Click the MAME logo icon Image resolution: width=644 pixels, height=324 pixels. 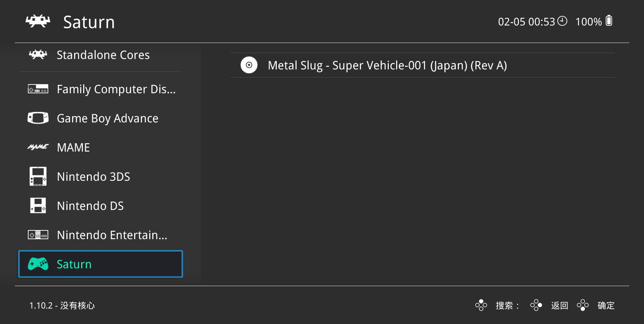pyautogui.click(x=38, y=147)
